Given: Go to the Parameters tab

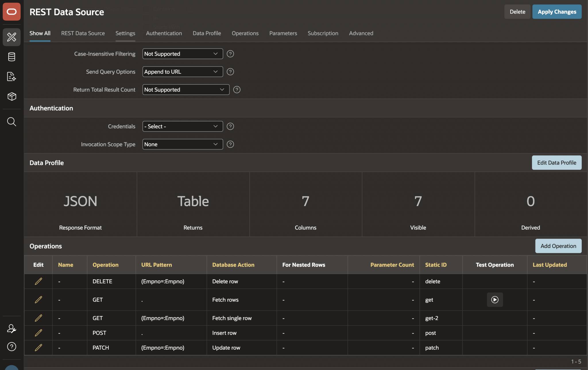Looking at the screenshot, I should tap(283, 33).
